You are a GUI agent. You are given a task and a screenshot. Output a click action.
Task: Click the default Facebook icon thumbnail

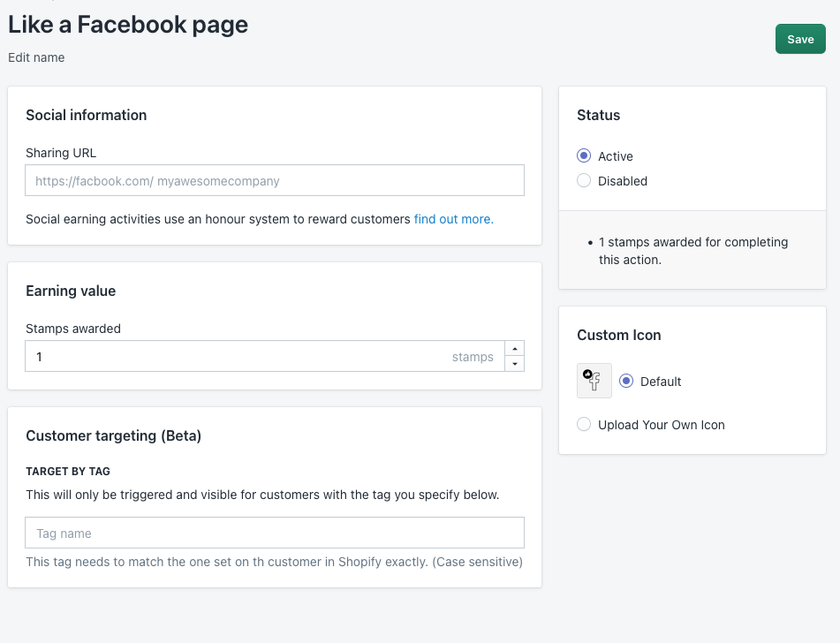click(594, 381)
